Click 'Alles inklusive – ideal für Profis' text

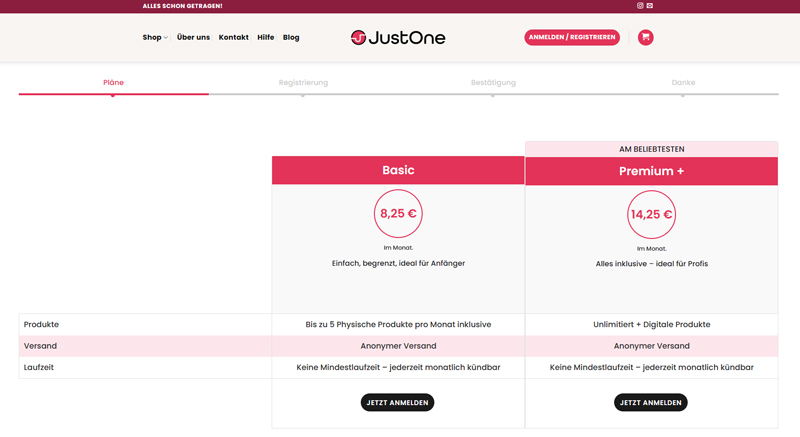pyautogui.click(x=652, y=264)
